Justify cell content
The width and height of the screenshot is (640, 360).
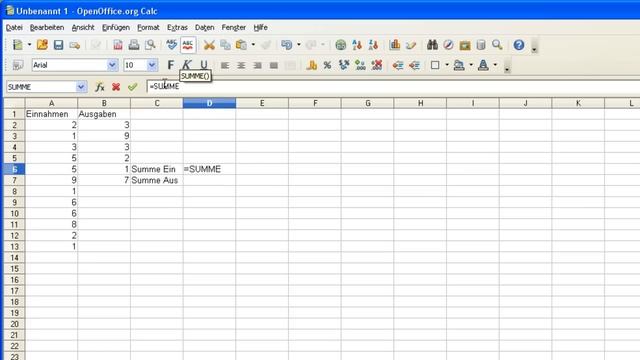(x=273, y=65)
